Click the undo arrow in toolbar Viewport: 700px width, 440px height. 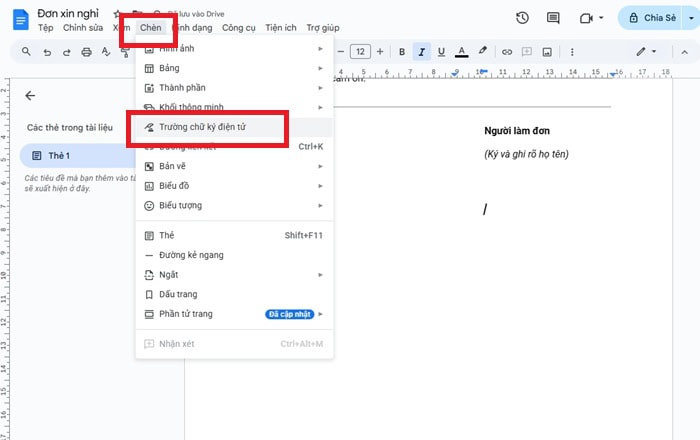pos(47,52)
